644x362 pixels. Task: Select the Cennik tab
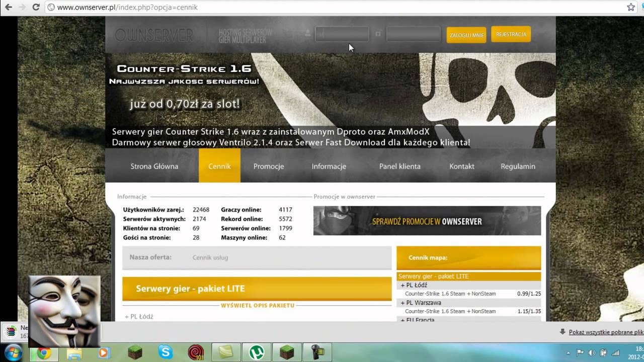click(219, 166)
